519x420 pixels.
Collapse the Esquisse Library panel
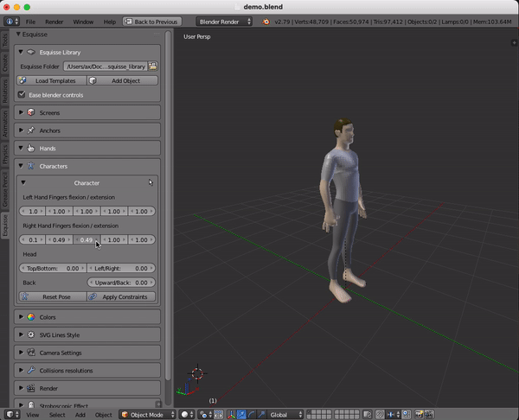point(21,52)
